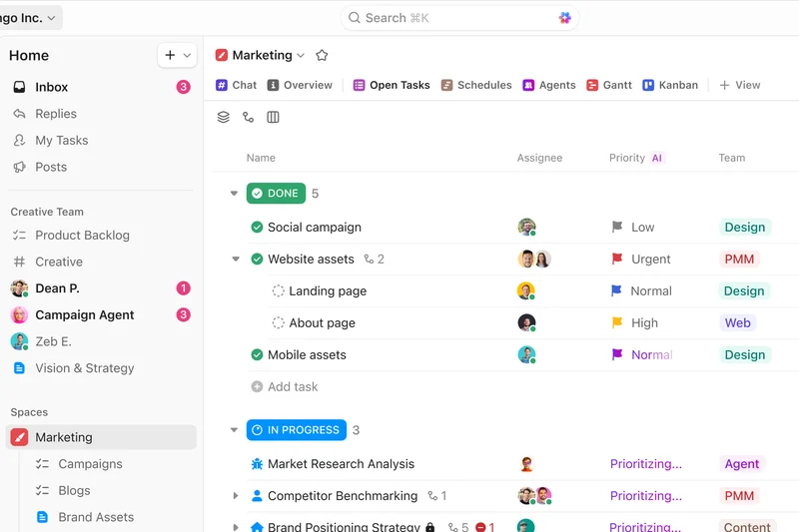Click the subtasks branch icon in toolbar
Image resolution: width=799 pixels, height=532 pixels.
(x=249, y=117)
